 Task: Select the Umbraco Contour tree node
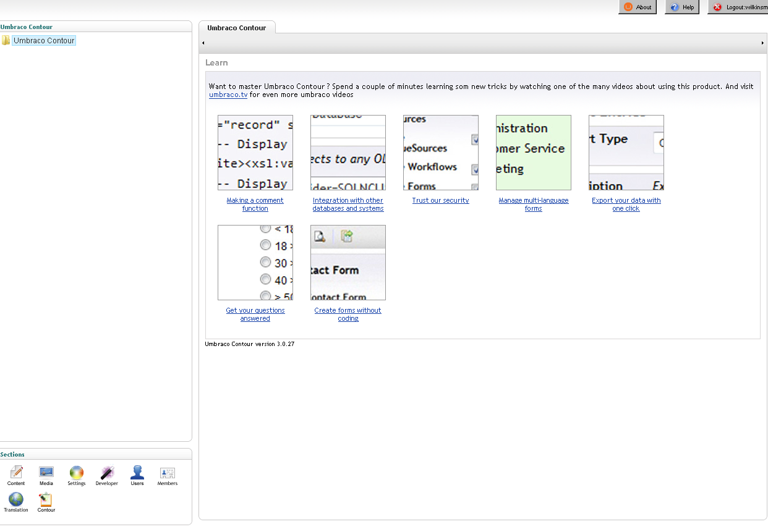[44, 41]
